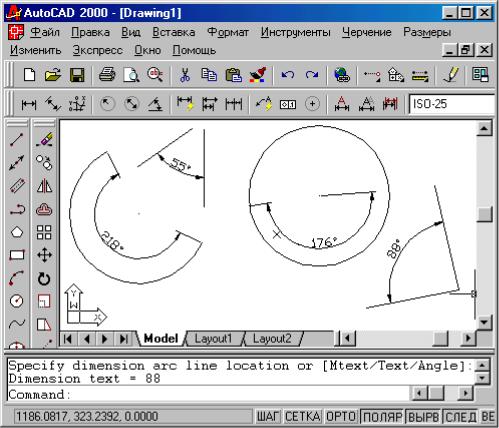Open Print Preview icon
This screenshot has height=428, width=499.
coord(131,75)
